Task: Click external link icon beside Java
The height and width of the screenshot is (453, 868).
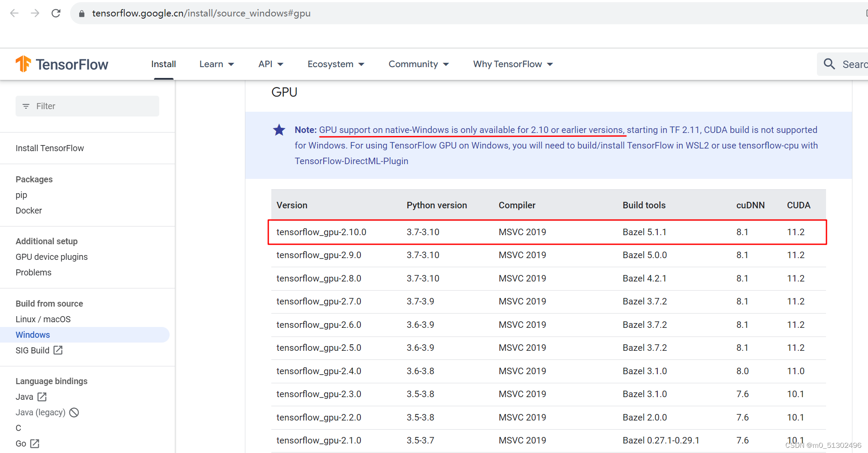Action: point(42,397)
